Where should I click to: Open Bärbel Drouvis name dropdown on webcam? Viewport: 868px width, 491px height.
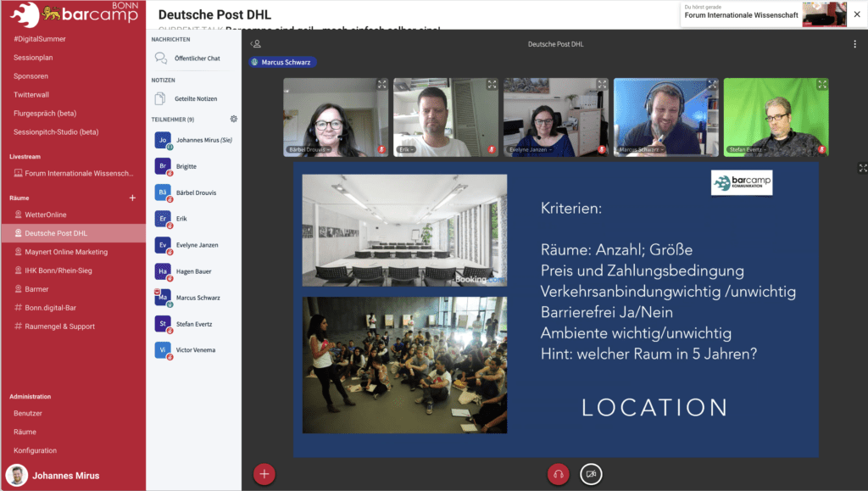(x=309, y=149)
